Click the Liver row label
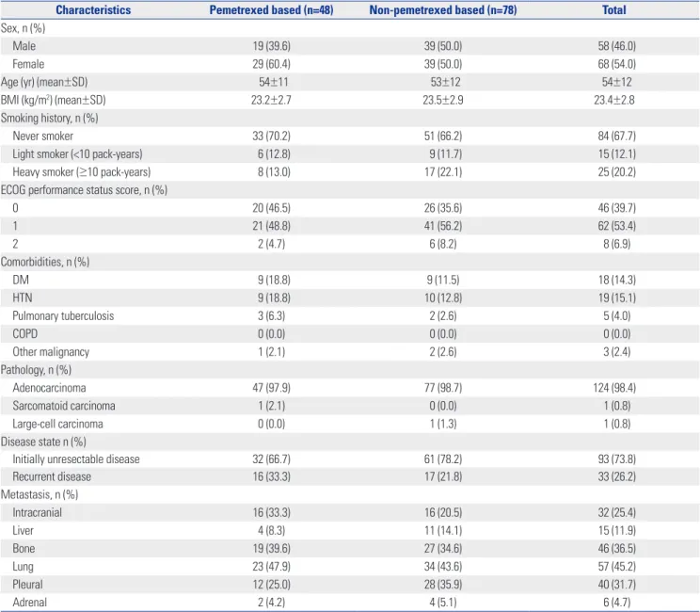This screenshot has width=700, height=612. pos(23,531)
